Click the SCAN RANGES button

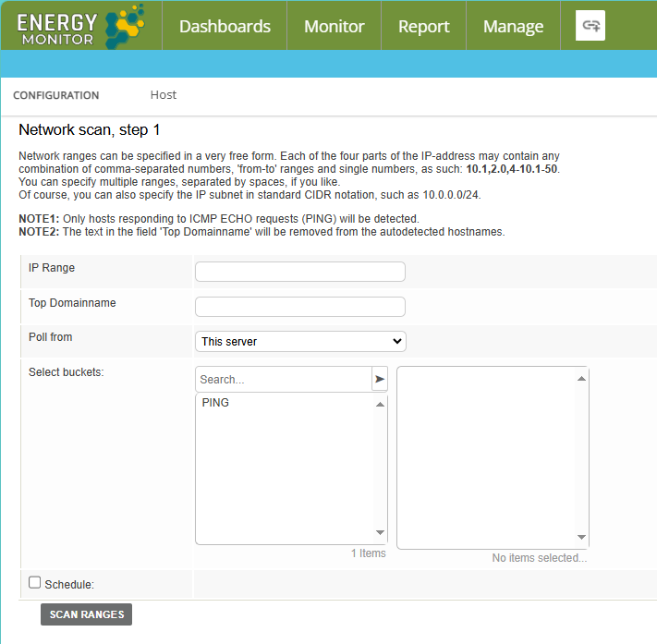86,614
